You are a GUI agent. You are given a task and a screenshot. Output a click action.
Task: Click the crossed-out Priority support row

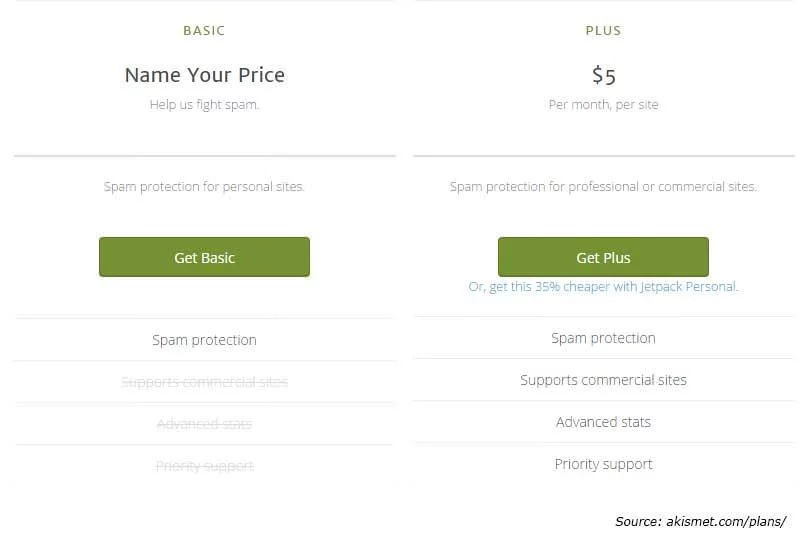tap(205, 466)
